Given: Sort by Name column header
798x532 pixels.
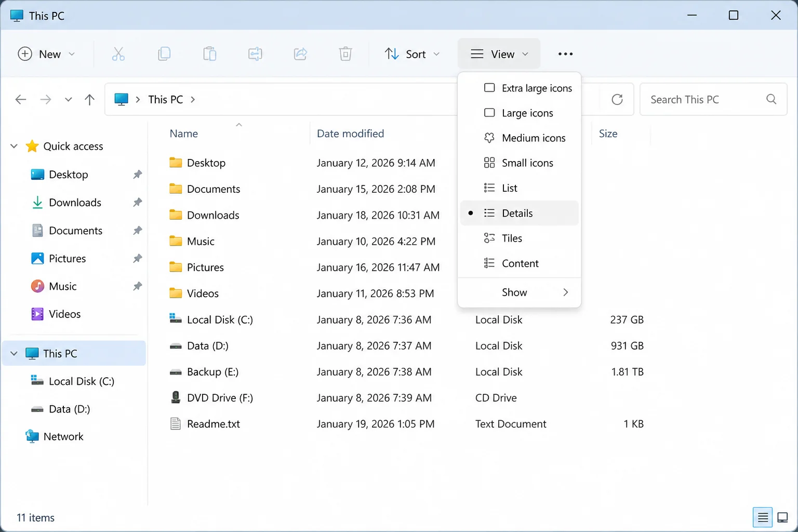Looking at the screenshot, I should (x=184, y=134).
